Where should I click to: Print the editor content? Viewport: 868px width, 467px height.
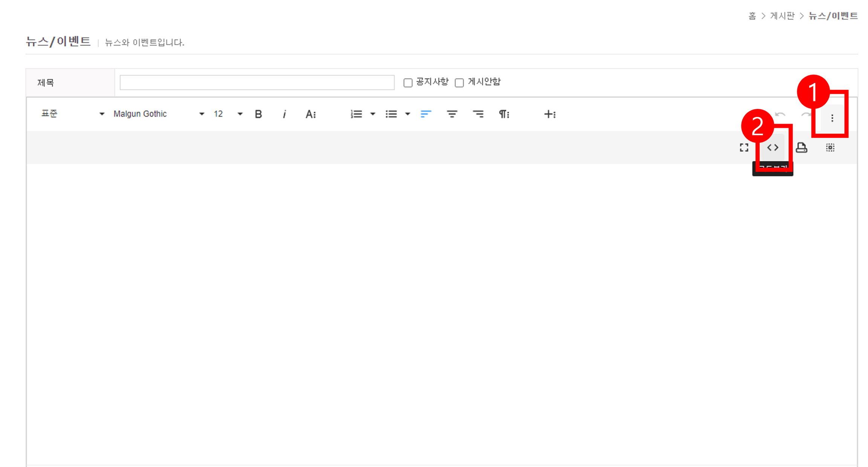(801, 147)
